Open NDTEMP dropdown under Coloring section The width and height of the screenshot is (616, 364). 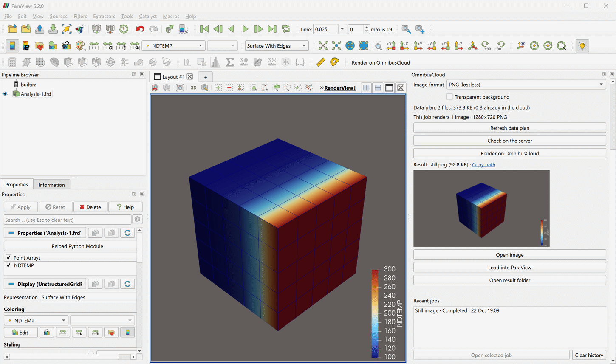[36, 320]
